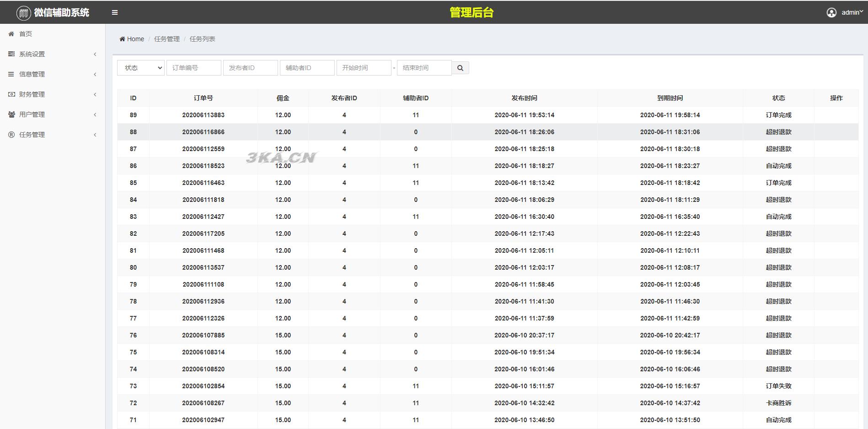Expand 用户管理 using its chevron
The width and height of the screenshot is (868, 429).
(x=95, y=114)
